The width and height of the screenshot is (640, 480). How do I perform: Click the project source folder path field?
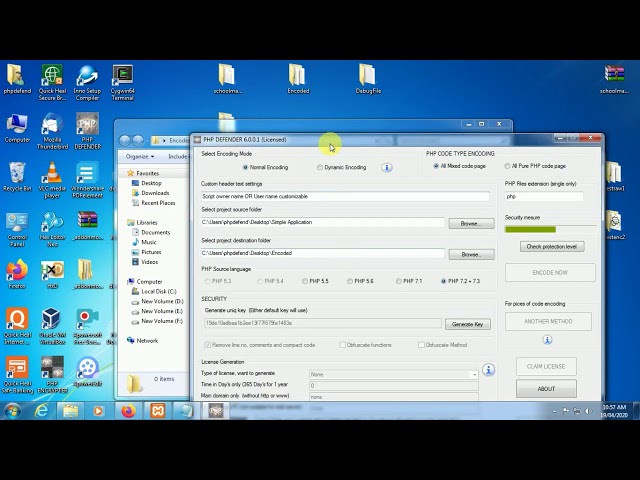coord(322,222)
